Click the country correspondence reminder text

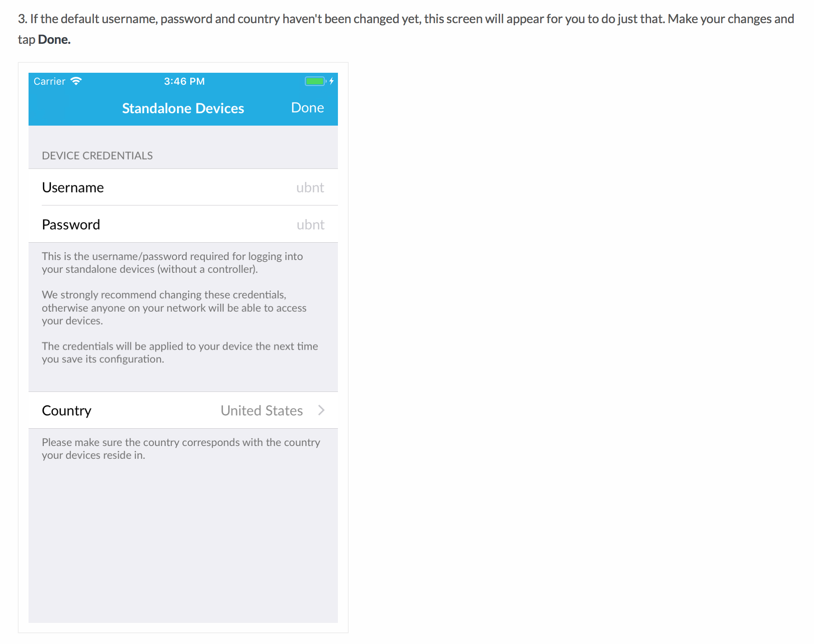coord(181,448)
